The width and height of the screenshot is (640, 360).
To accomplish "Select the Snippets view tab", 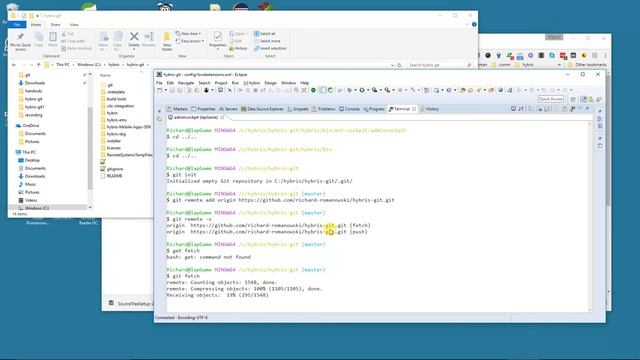I will click(x=298, y=109).
